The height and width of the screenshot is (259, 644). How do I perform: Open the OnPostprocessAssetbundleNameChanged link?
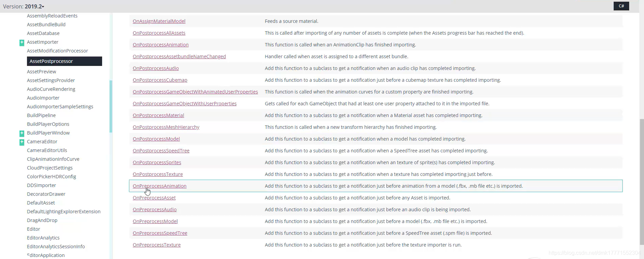[179, 57]
